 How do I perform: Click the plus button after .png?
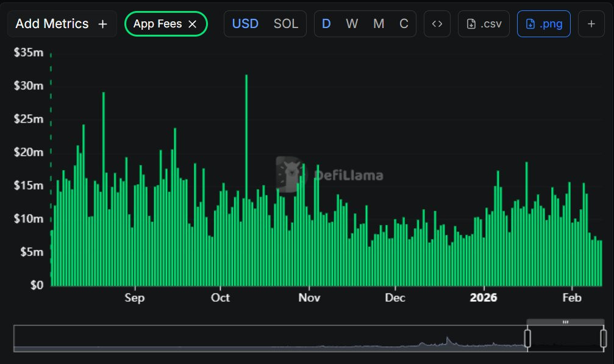tap(591, 24)
